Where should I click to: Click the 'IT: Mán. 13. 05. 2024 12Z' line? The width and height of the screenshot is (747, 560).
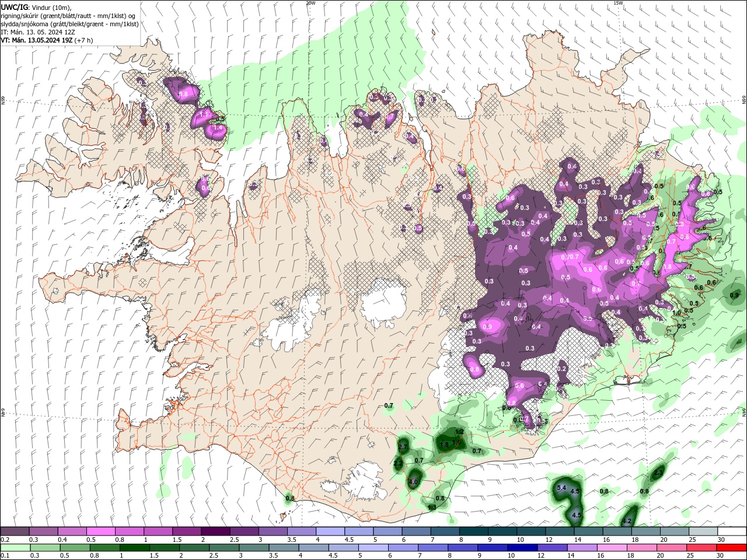pyautogui.click(x=38, y=32)
